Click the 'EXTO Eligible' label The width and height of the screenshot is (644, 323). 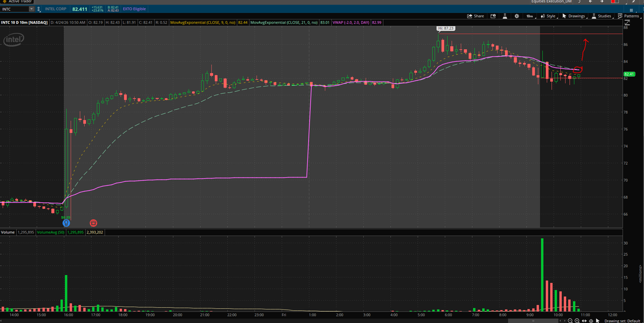134,9
